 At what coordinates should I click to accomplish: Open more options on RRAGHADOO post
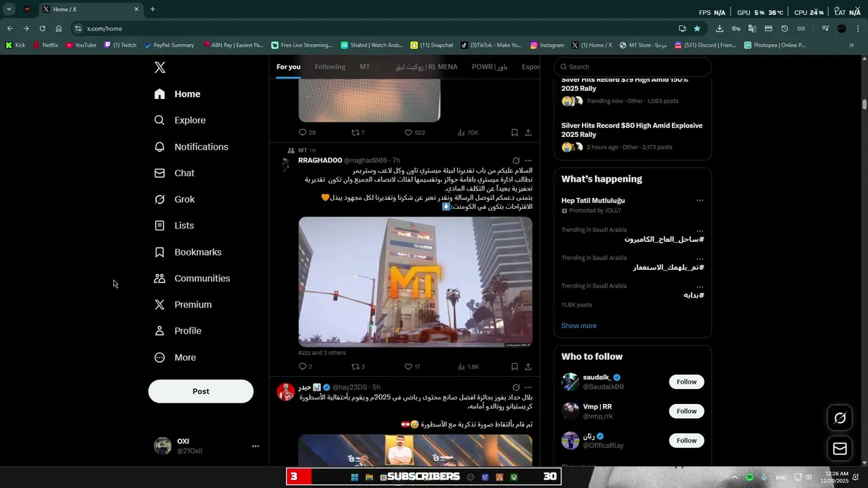click(x=528, y=161)
